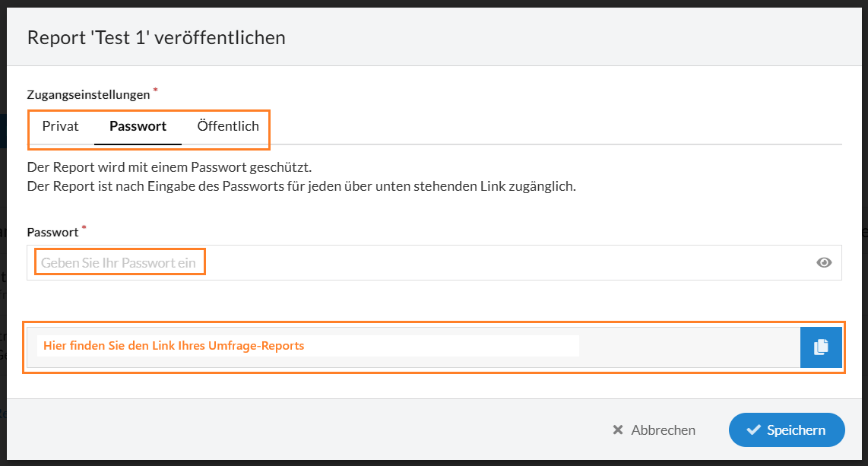
Task: Click the dialog title 'Report Test 1 veröffentlichen'
Action: coord(157,36)
